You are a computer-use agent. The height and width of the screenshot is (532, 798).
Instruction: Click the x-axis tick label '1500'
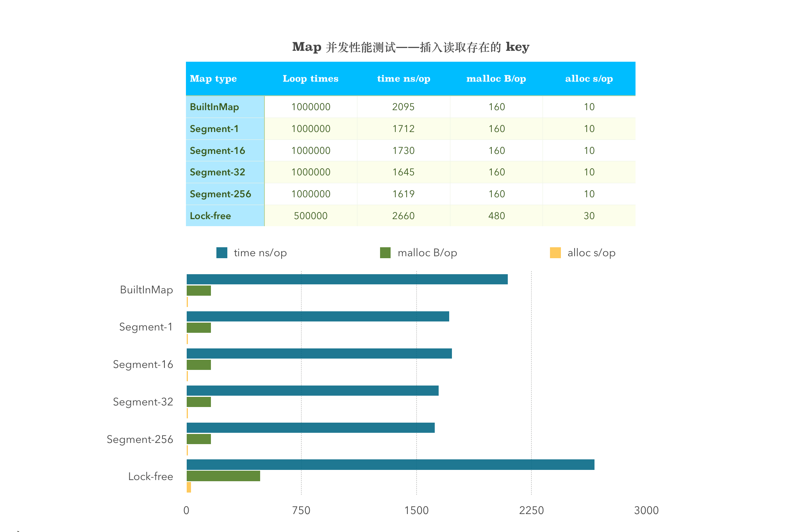coord(416,510)
